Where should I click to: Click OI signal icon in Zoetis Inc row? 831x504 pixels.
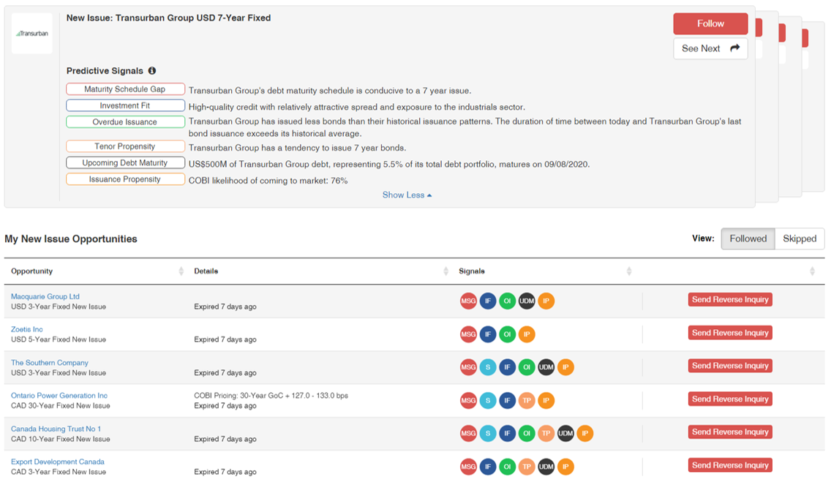tap(507, 334)
